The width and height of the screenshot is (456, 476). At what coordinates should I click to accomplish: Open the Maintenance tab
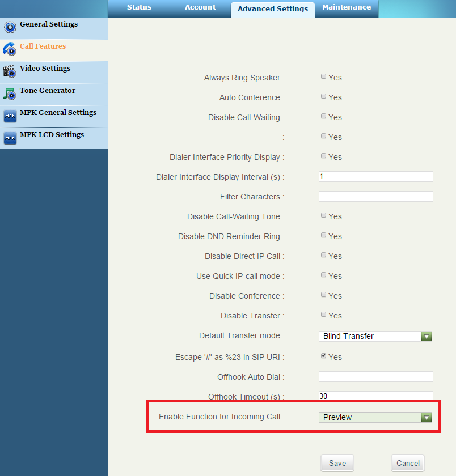(x=346, y=7)
